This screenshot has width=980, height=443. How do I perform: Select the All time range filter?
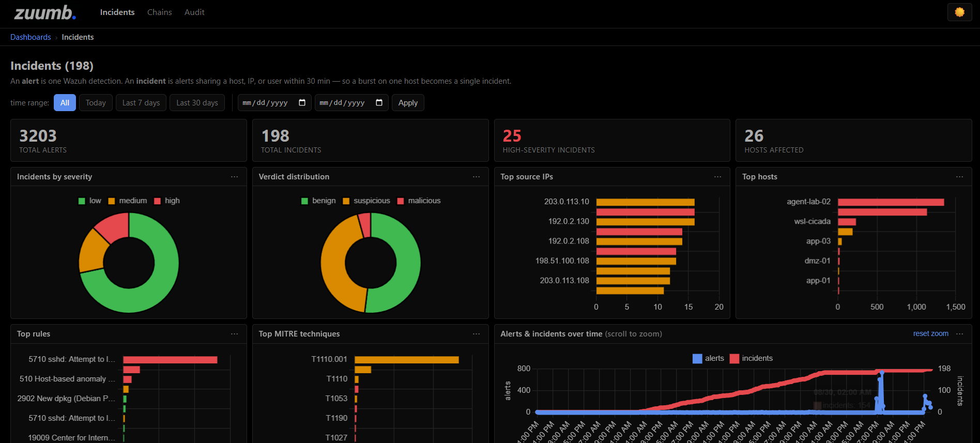tap(65, 102)
